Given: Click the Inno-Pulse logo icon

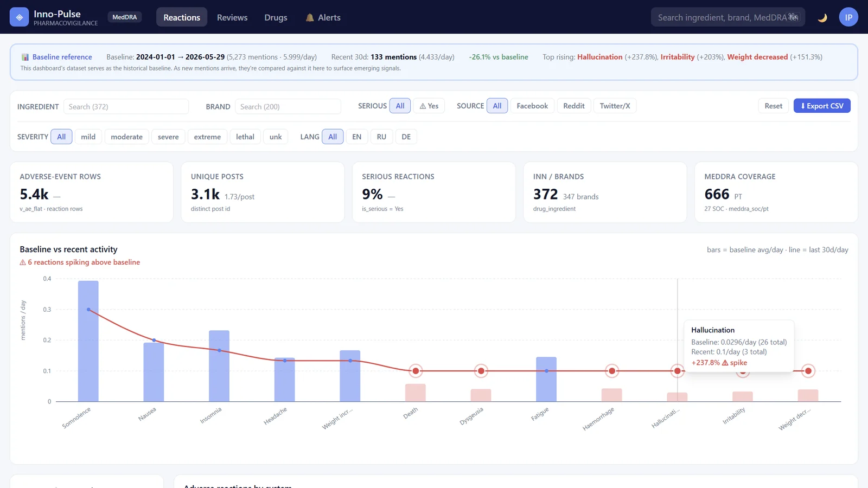Looking at the screenshot, I should pos(19,17).
